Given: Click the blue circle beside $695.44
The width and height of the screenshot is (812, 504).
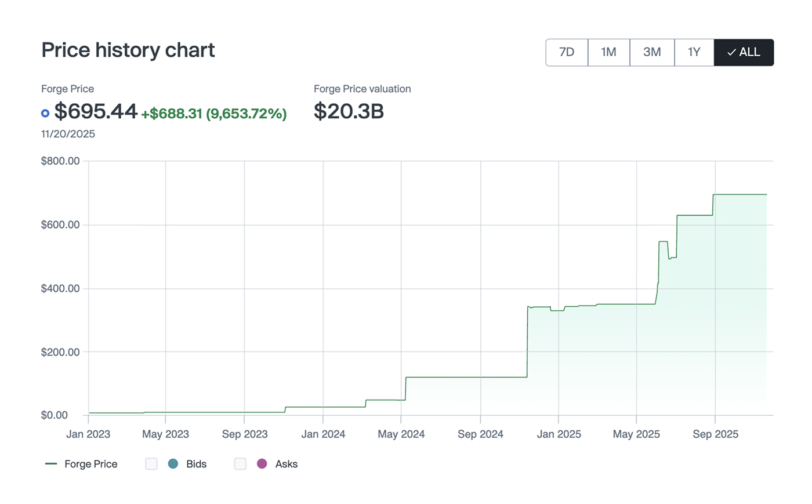Looking at the screenshot, I should (45, 113).
